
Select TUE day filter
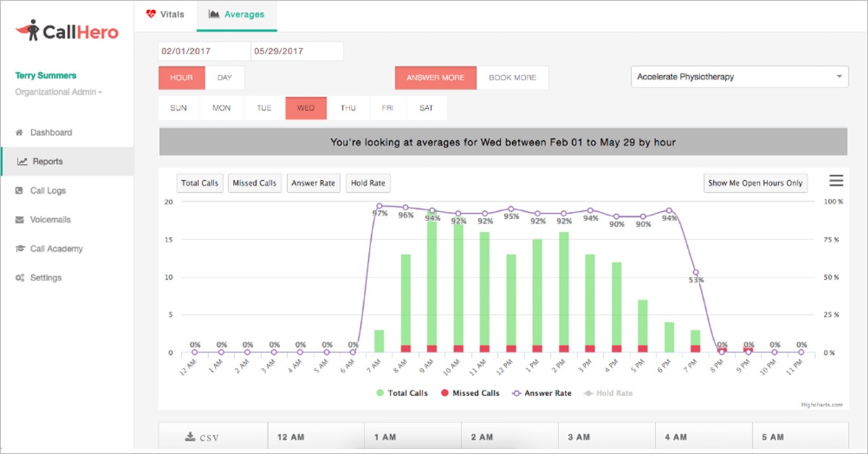[x=264, y=108]
